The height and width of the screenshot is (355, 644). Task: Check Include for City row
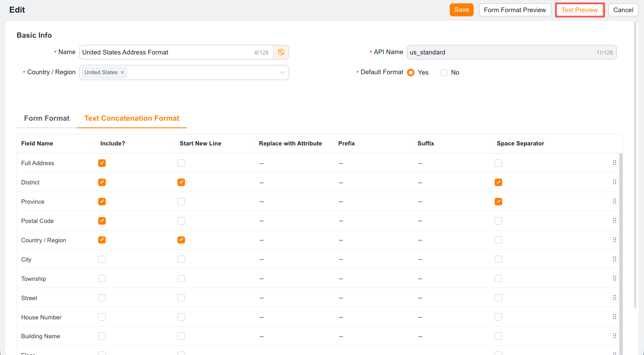[102, 259]
